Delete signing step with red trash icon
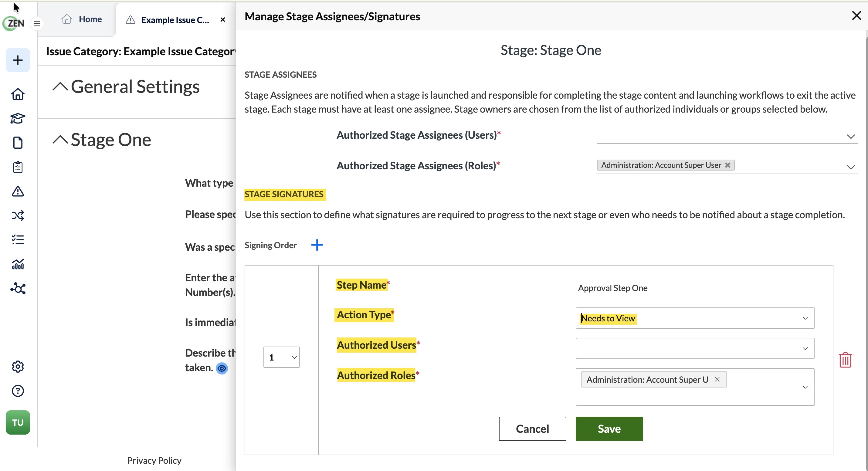The height and width of the screenshot is (471, 868). 845,360
